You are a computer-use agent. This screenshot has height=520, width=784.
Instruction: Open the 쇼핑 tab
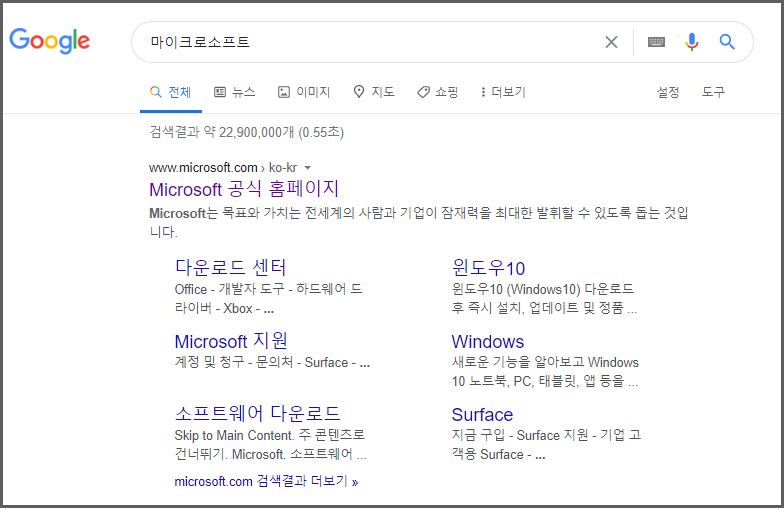point(438,92)
